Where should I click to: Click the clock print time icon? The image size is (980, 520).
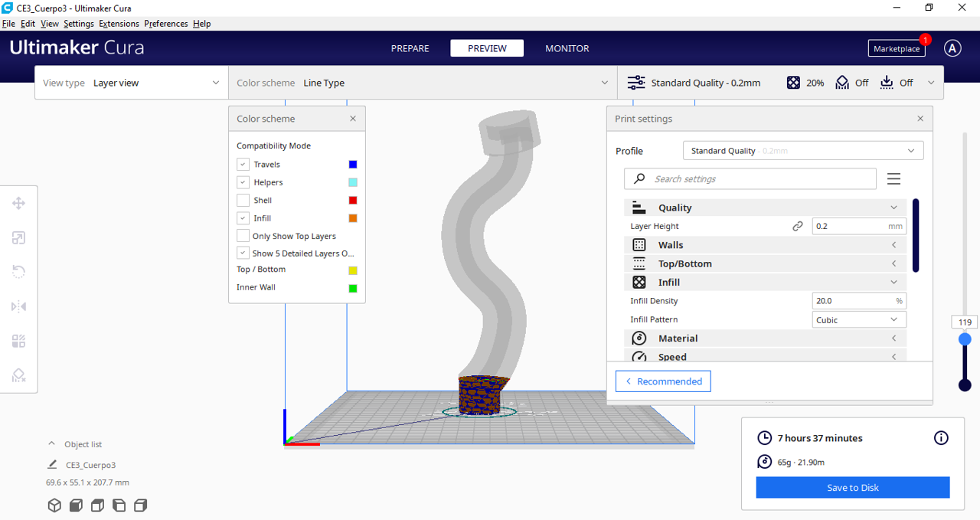click(x=764, y=438)
